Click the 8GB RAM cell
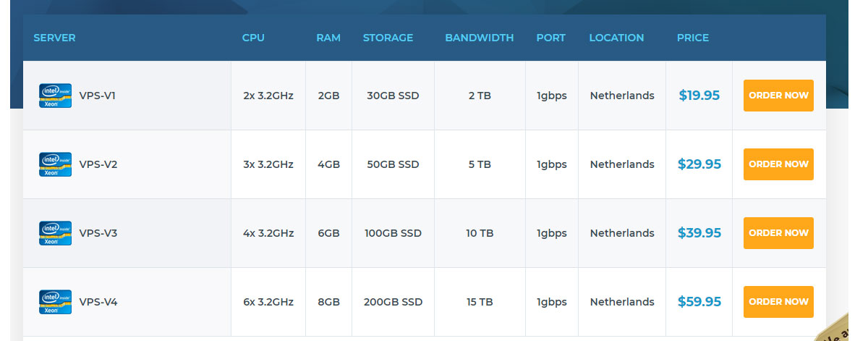868x341 pixels. pyautogui.click(x=328, y=302)
